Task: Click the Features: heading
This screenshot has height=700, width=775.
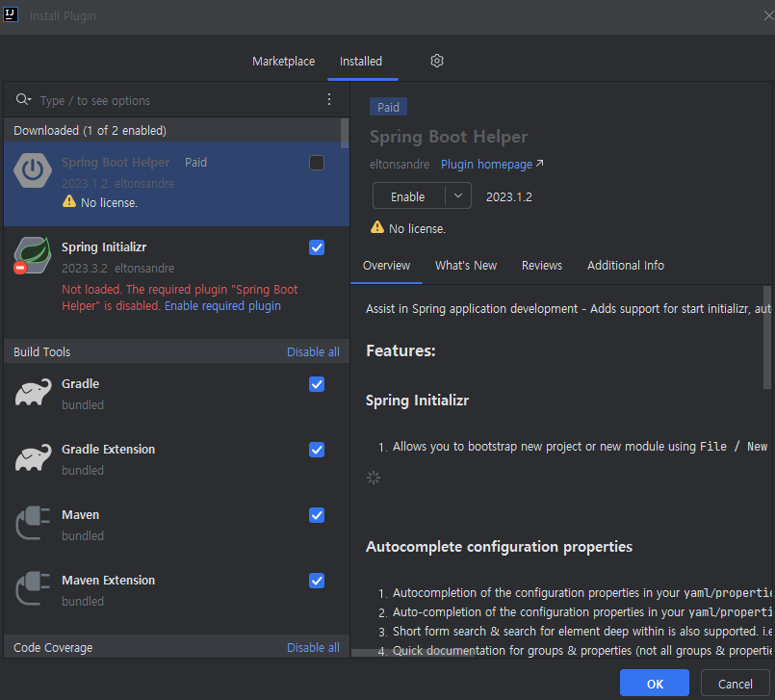Action: click(x=400, y=350)
